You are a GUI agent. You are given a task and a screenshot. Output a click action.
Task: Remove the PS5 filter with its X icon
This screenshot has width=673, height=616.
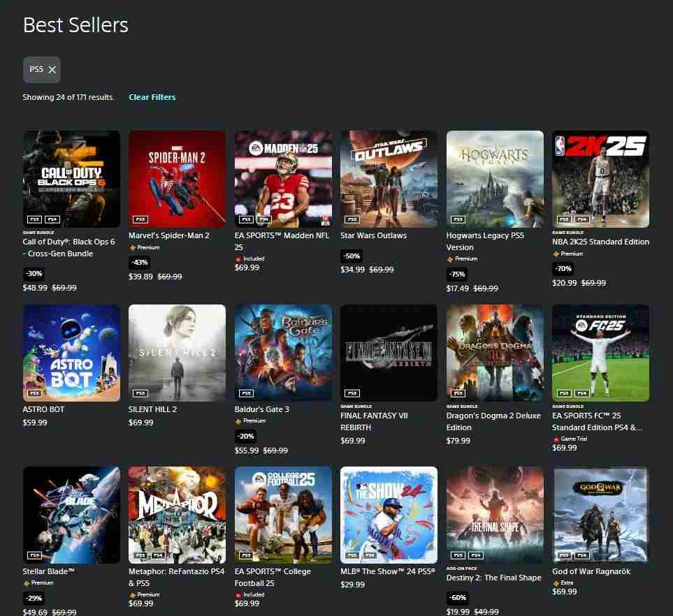(52, 70)
